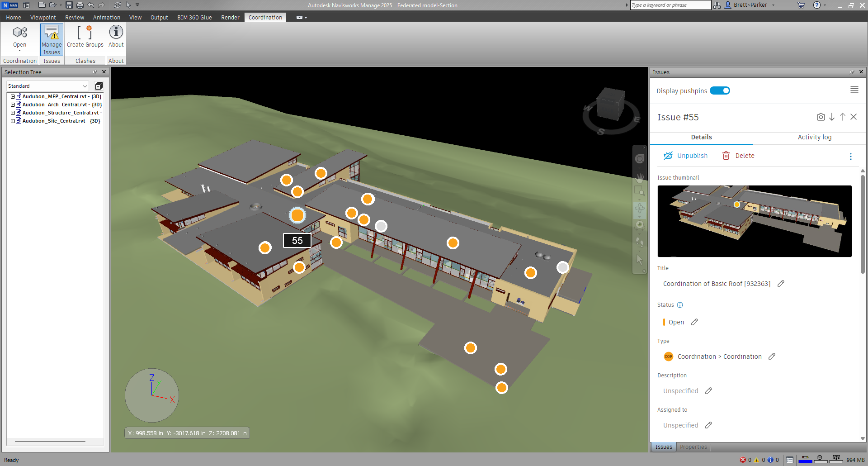Click the 994 MB memory readout
868x466 pixels.
tap(855, 460)
